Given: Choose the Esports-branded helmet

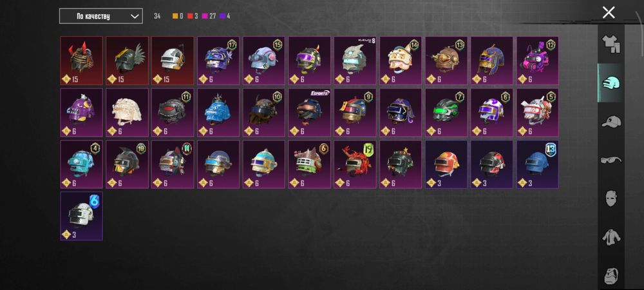Looking at the screenshot, I should 309,113.
